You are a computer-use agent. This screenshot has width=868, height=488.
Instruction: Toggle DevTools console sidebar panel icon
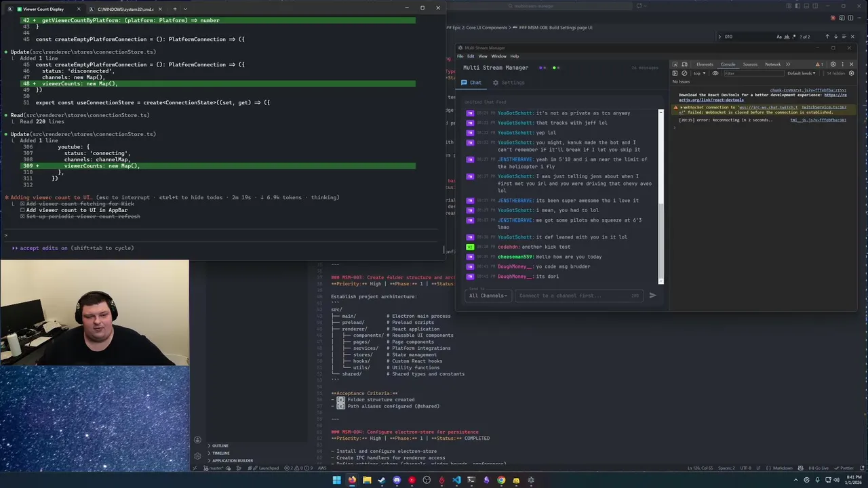[x=675, y=73]
